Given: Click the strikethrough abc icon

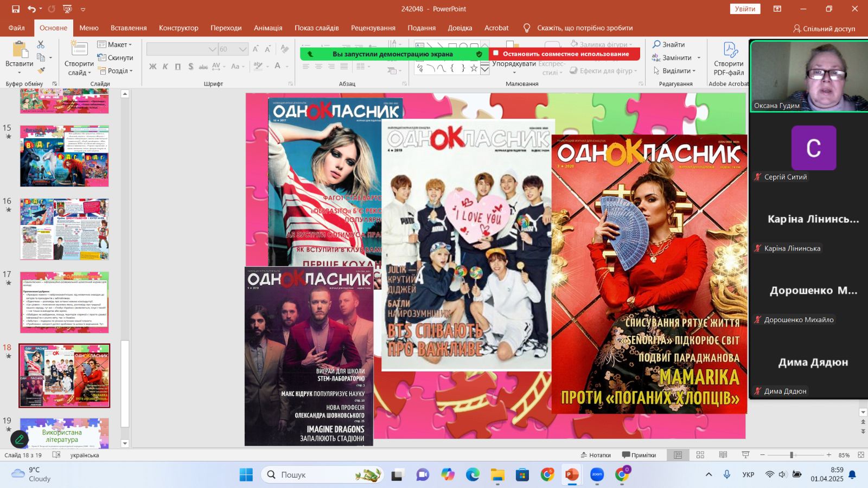Looking at the screenshot, I should pyautogui.click(x=203, y=66).
